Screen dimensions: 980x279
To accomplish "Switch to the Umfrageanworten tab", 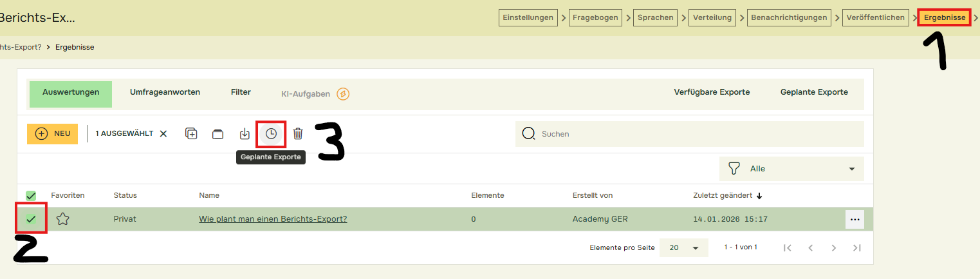I will 165,92.
